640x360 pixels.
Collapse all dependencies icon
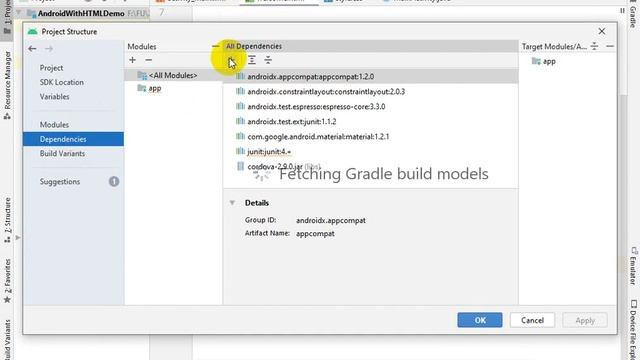pyautogui.click(x=268, y=60)
